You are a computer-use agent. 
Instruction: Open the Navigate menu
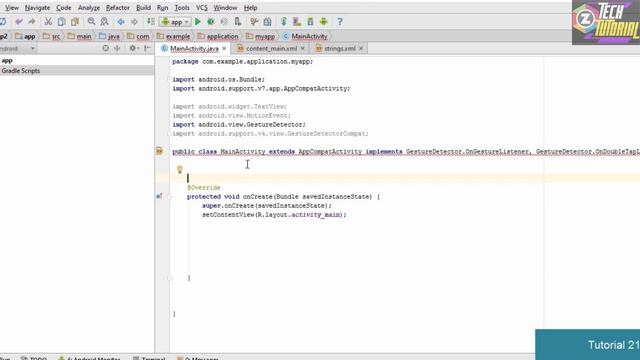pyautogui.click(x=38, y=8)
